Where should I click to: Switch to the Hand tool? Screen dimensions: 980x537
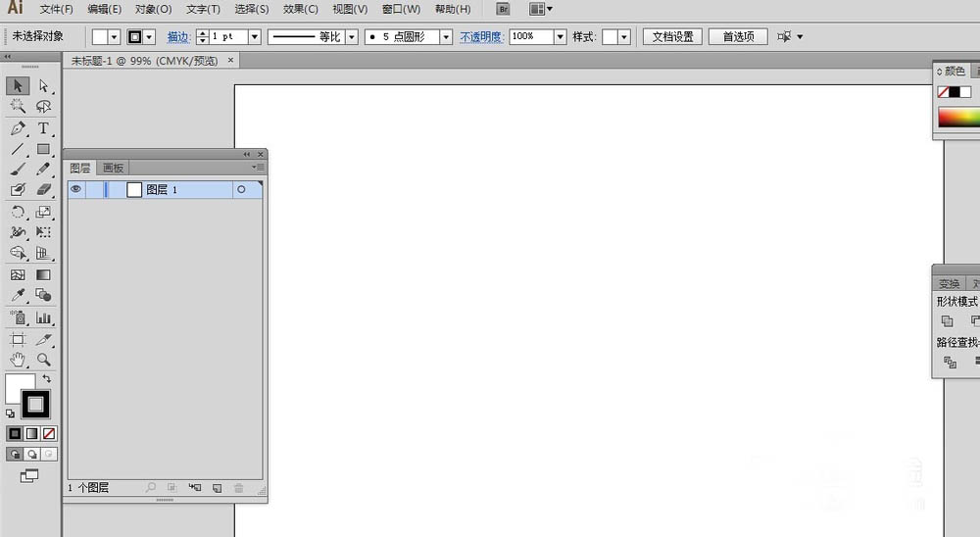[18, 360]
